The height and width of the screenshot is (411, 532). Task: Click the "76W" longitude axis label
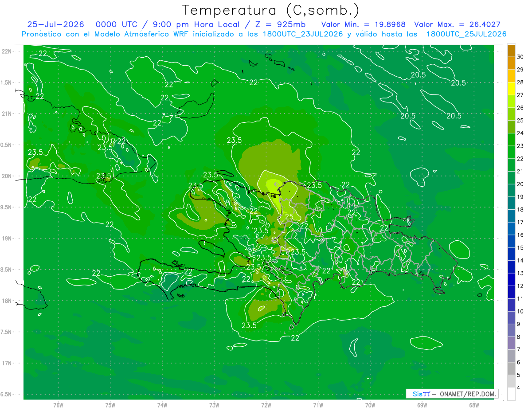pos(58,405)
